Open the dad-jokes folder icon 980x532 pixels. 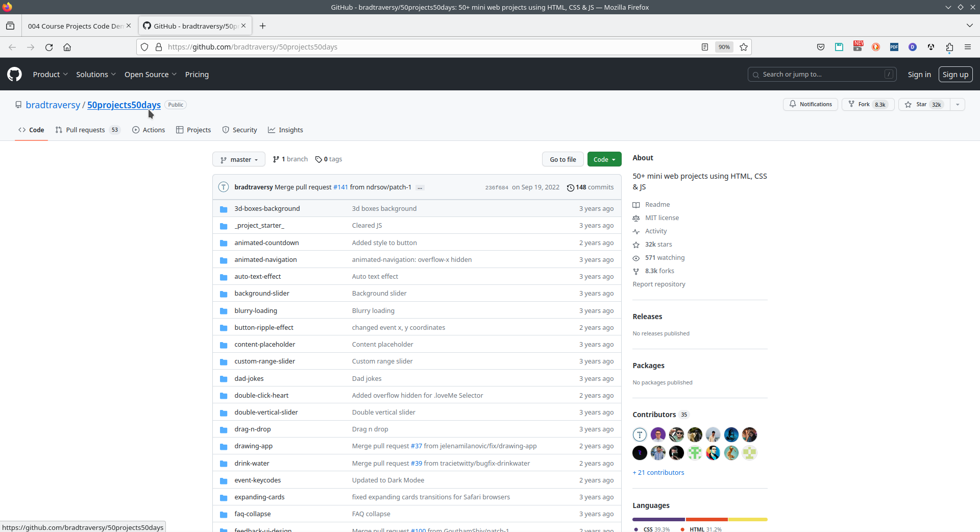[x=224, y=379]
